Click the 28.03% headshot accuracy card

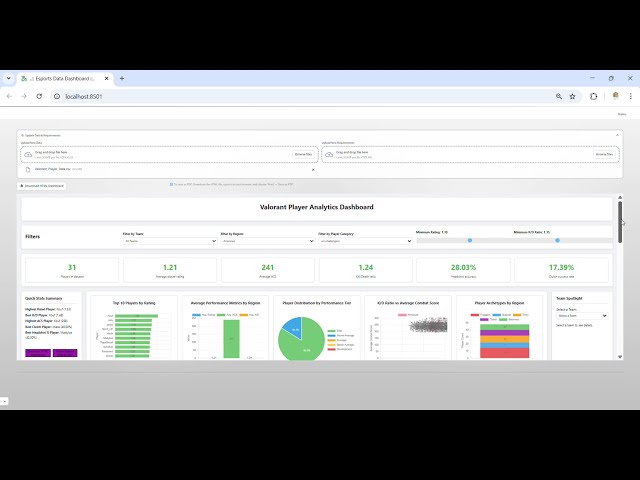point(463,270)
